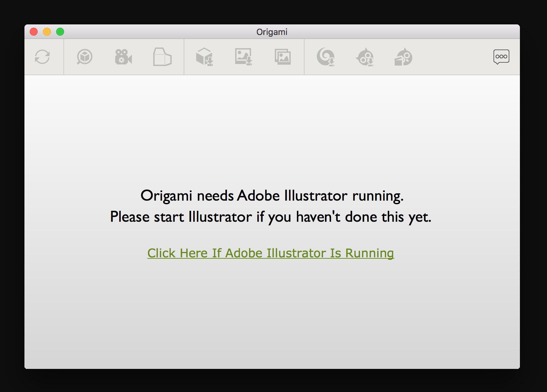Open the camera settings gear icon
The image size is (547, 392).
tap(123, 57)
